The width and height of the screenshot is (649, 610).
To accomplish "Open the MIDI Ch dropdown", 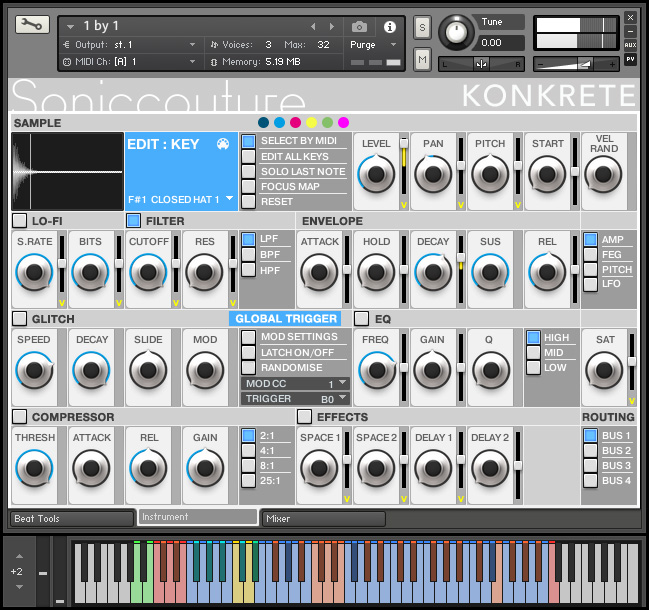I will 192,62.
